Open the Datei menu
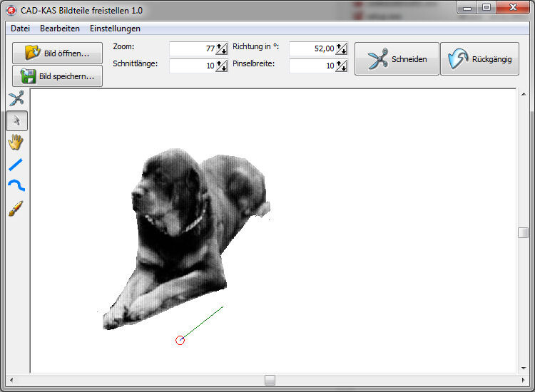The height and width of the screenshot is (392, 535). pyautogui.click(x=20, y=29)
